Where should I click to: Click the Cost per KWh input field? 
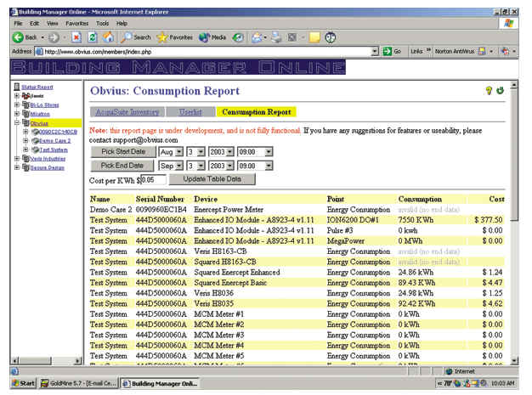point(153,180)
